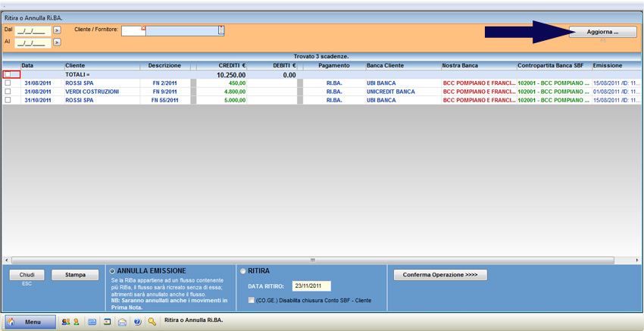The height and width of the screenshot is (331, 644).
Task: Open the keyboard icon in bottom toolbar
Action: pyautogui.click(x=92, y=322)
